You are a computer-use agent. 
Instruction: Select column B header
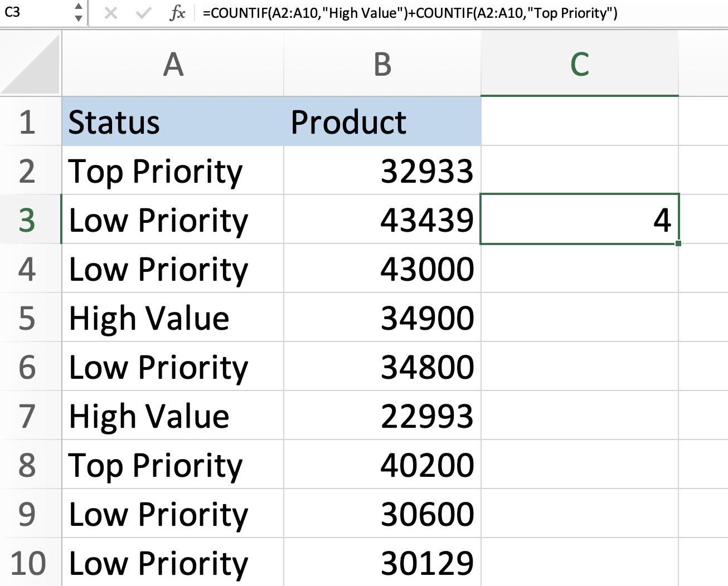pyautogui.click(x=382, y=64)
